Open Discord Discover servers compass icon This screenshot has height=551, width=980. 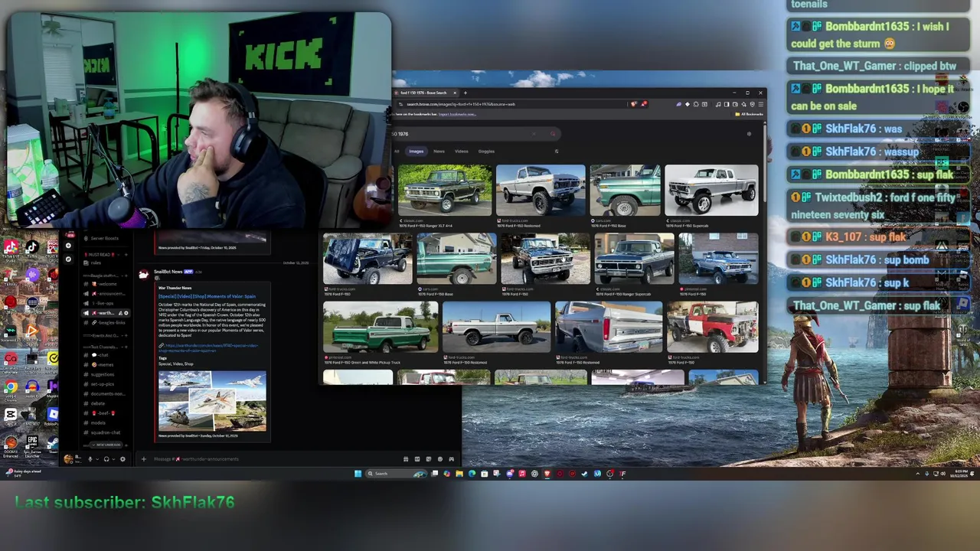tap(68, 259)
